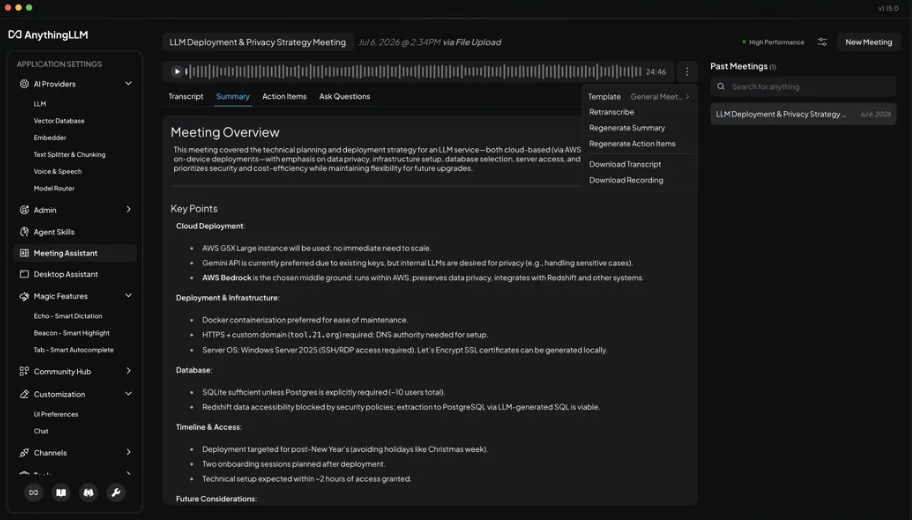Click the AnythingLLM logo

48,35
